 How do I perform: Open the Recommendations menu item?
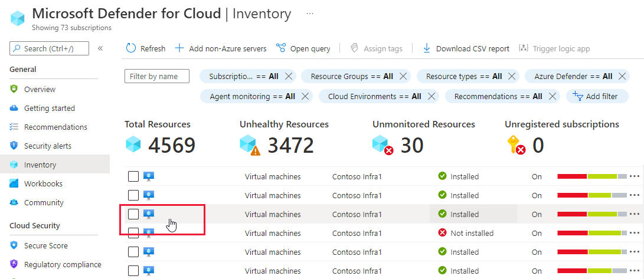[x=55, y=127]
